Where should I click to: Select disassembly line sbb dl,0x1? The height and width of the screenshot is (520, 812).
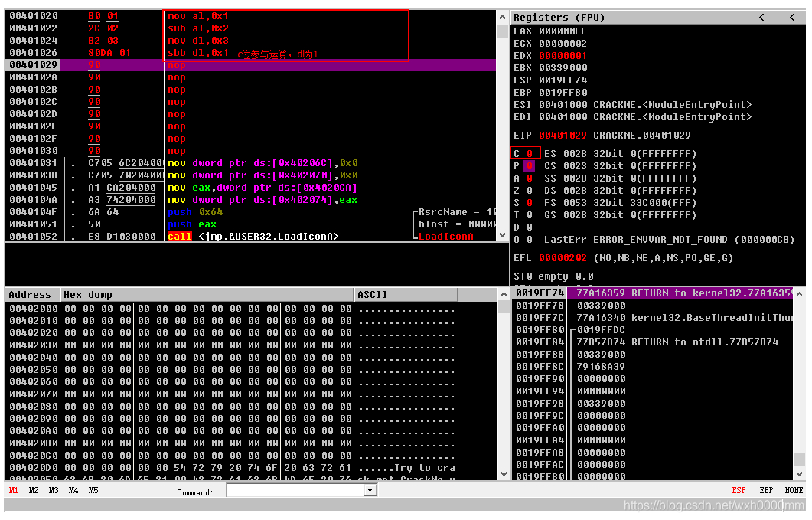pos(197,53)
